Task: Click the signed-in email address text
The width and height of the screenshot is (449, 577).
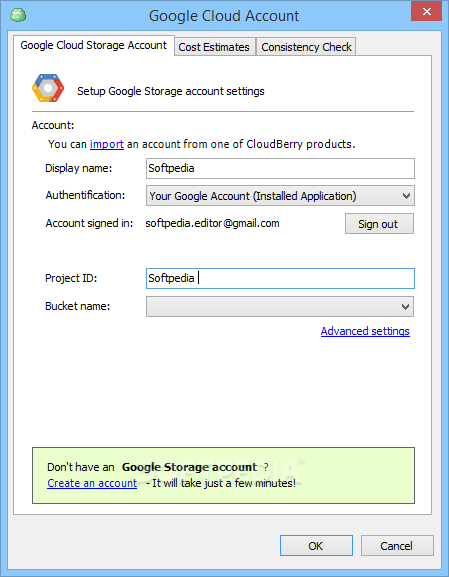Action: [x=212, y=223]
